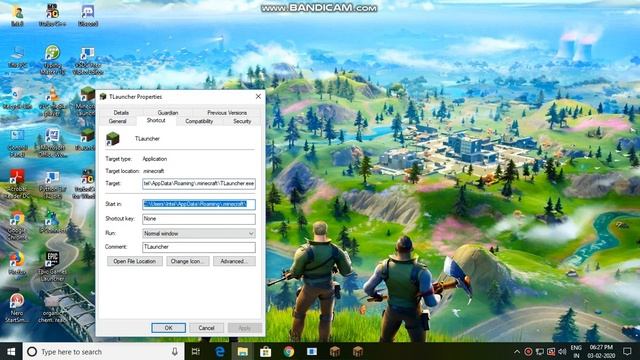This screenshot has width=640, height=360.
Task: Expand the Run dropdown showing Normal window
Action: [x=199, y=233]
